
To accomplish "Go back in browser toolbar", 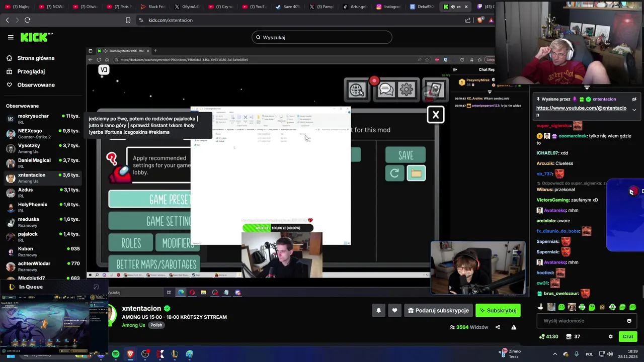I will 7,20.
